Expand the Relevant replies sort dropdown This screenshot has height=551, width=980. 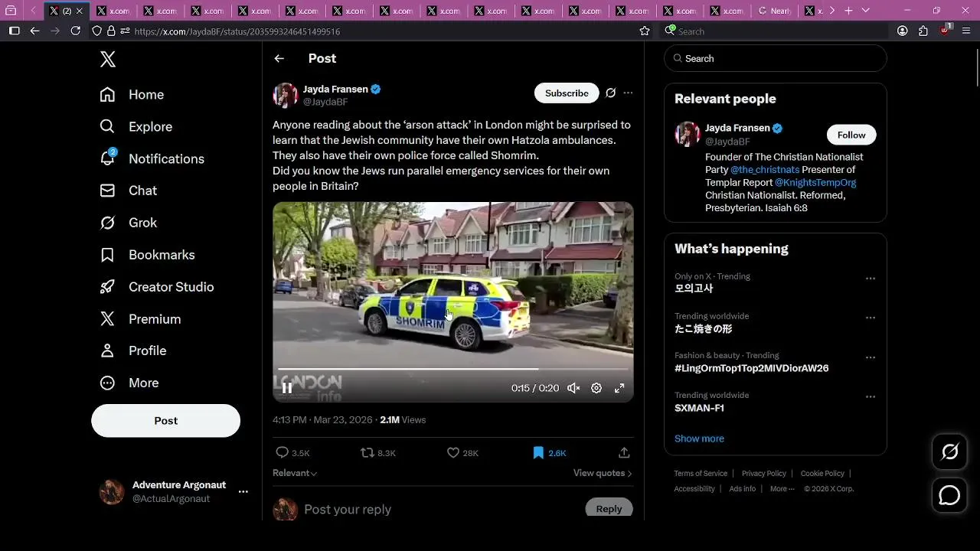295,473
